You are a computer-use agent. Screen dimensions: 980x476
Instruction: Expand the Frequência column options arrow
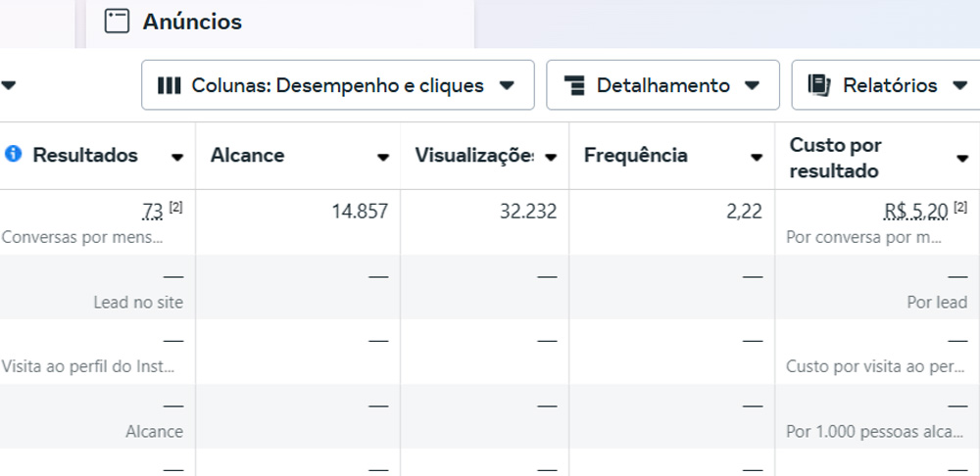756,157
